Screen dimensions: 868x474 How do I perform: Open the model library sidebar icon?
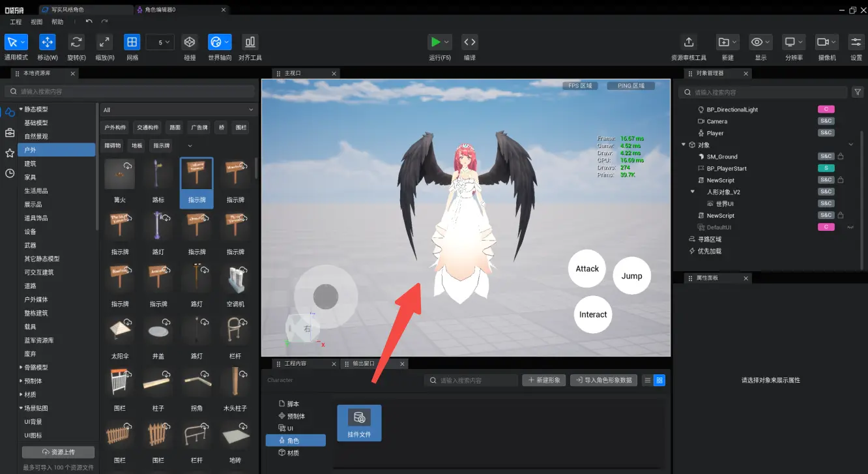pyautogui.click(x=10, y=113)
